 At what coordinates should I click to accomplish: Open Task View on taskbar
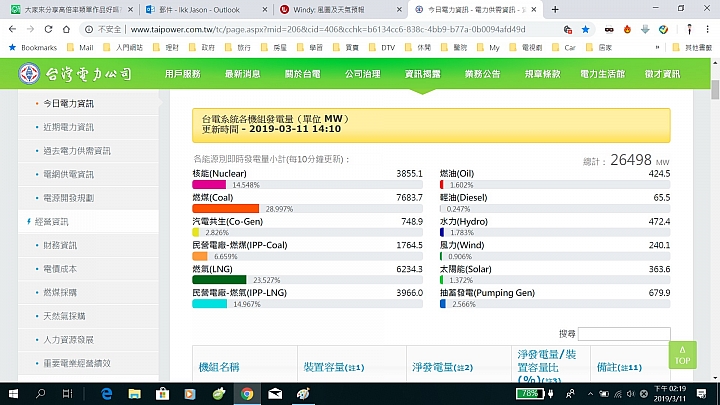coord(68,394)
